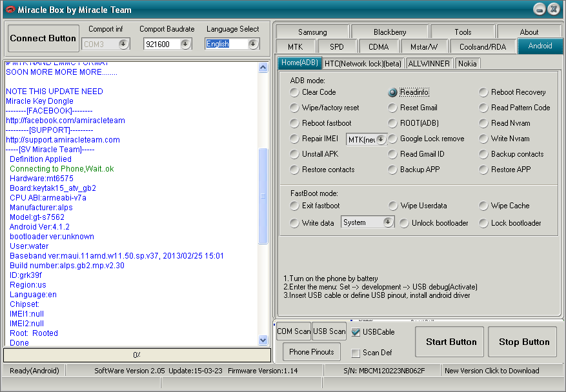The height and width of the screenshot is (392, 566).
Task: Open the Tools tab
Action: [x=463, y=32]
